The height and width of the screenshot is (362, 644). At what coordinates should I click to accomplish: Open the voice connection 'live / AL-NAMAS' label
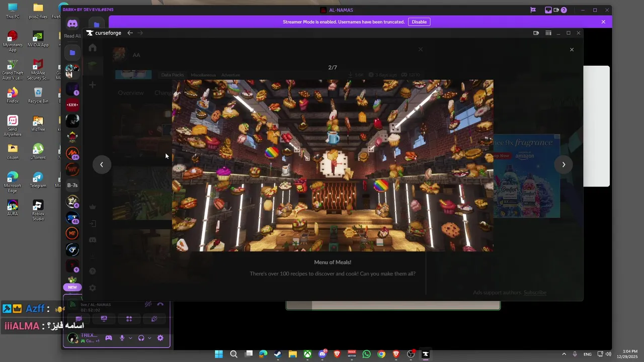(96, 304)
